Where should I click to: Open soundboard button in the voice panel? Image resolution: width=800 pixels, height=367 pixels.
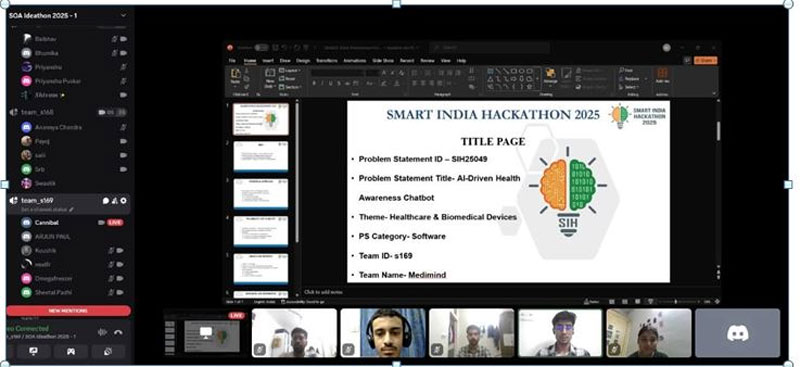point(108,352)
